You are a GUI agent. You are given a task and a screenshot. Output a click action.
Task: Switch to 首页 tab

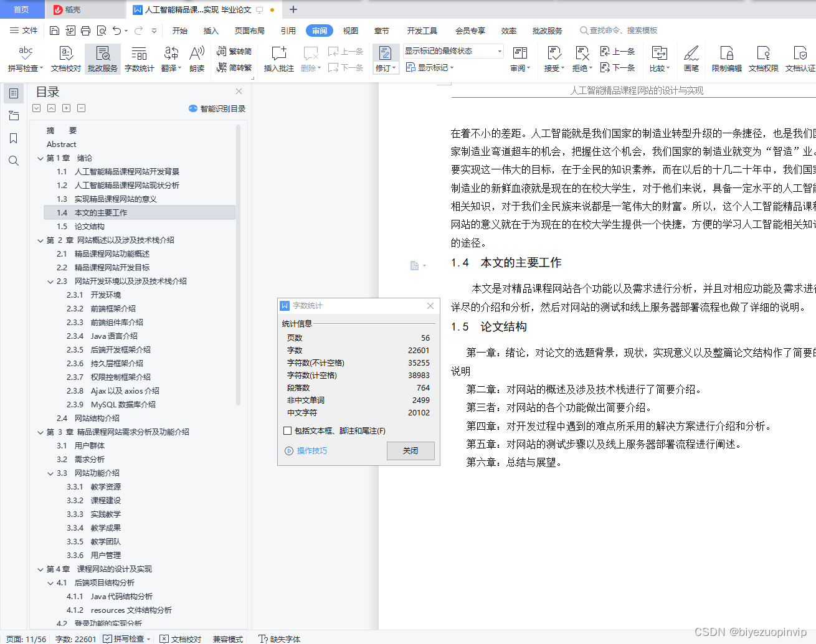[22, 9]
